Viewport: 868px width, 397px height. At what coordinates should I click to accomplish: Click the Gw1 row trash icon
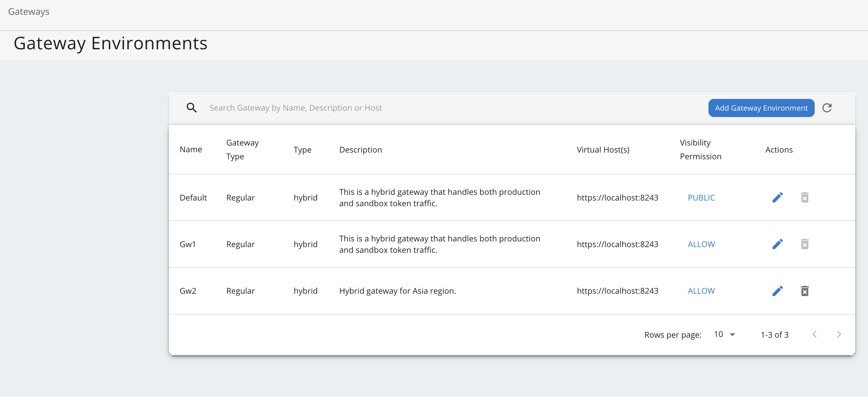coord(804,244)
